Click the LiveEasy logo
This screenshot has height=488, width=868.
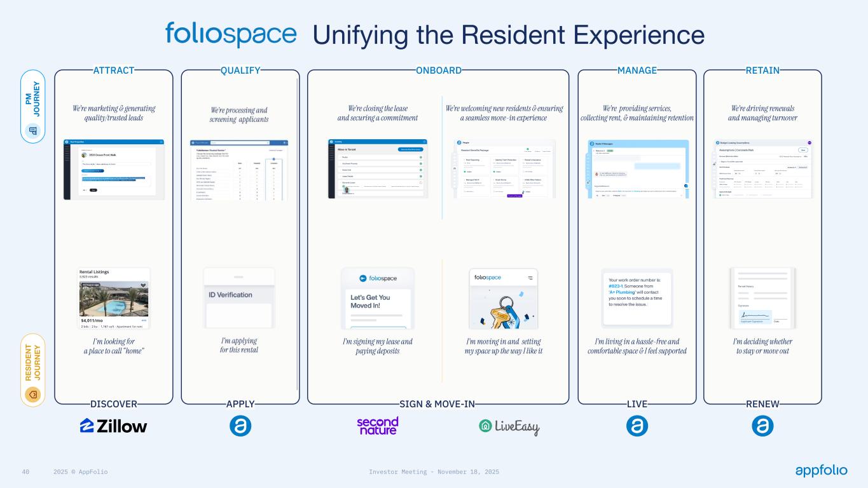click(509, 427)
